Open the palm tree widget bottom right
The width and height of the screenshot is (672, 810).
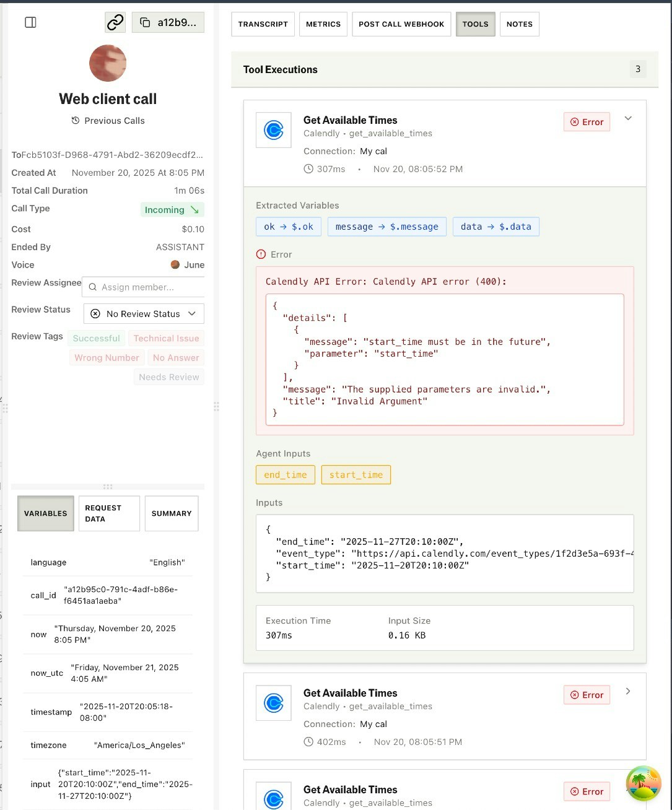pos(643,783)
